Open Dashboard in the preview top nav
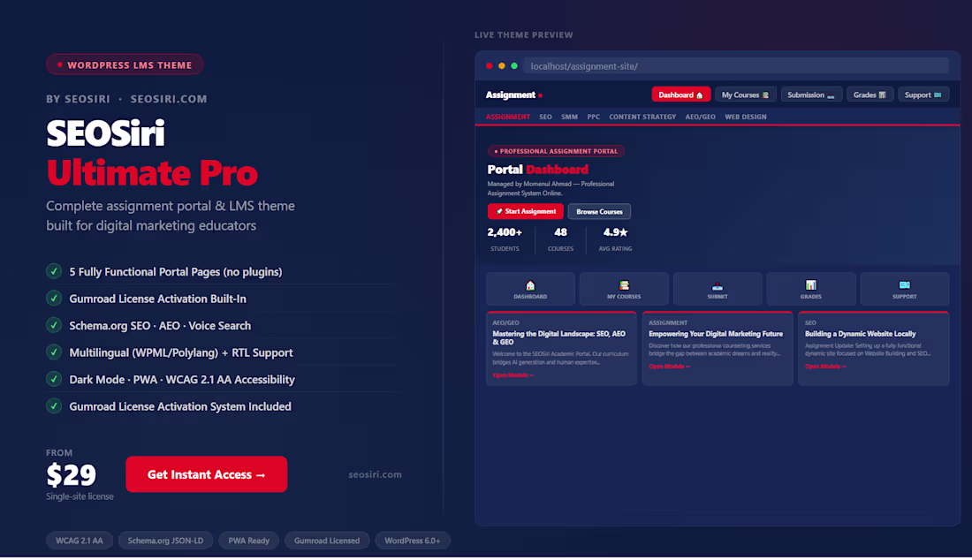Screen dimensions: 972x560 click(x=680, y=95)
